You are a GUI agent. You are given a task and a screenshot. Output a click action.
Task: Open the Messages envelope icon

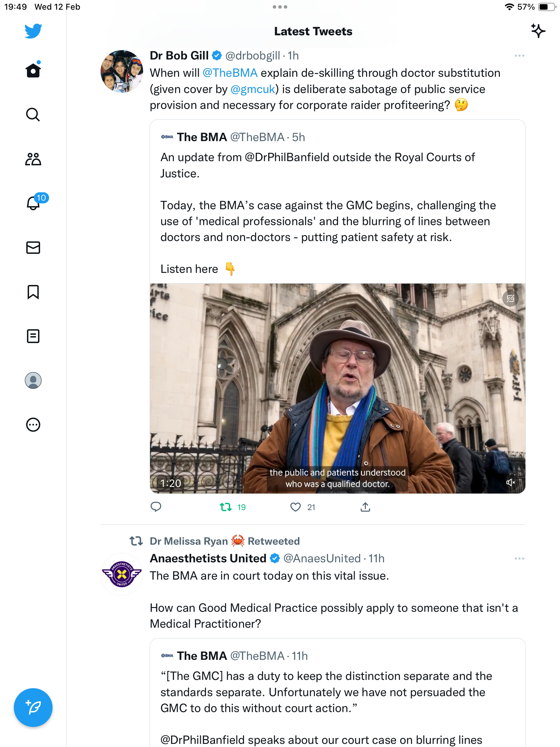point(33,248)
